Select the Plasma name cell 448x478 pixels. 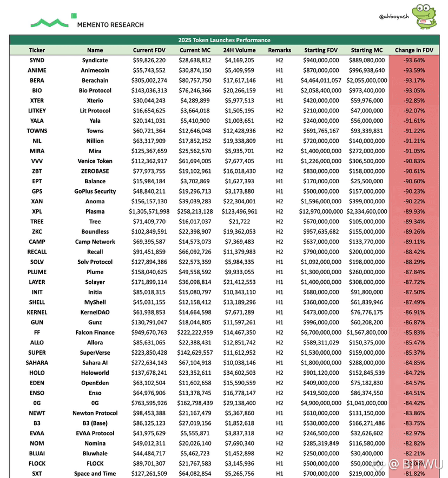(95, 211)
